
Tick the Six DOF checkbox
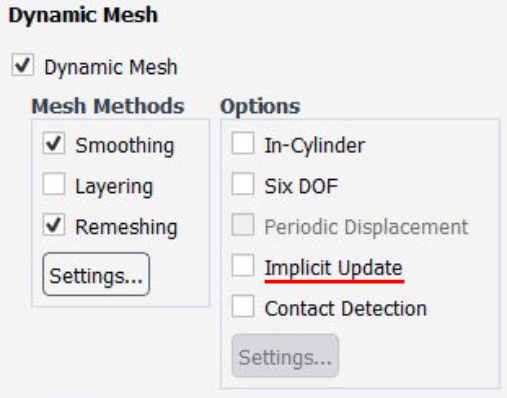tap(243, 184)
